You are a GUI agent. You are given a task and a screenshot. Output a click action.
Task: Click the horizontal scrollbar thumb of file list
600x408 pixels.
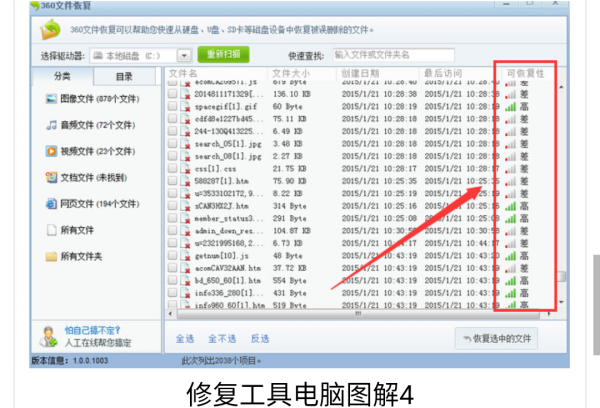point(358,314)
